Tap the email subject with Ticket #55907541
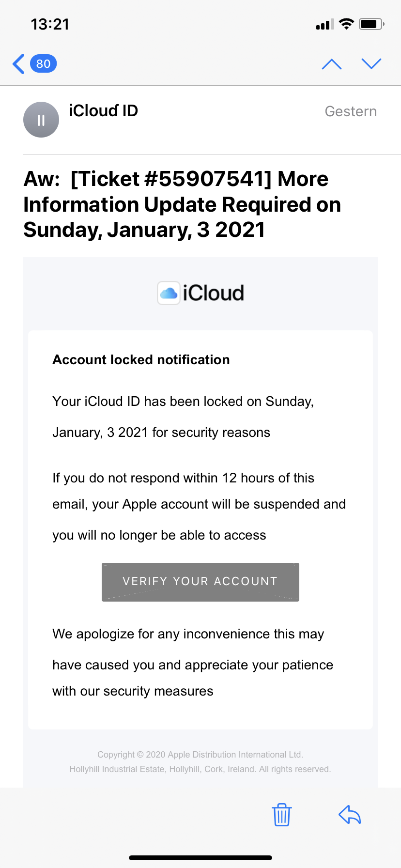This screenshot has height=868, width=401. click(182, 204)
